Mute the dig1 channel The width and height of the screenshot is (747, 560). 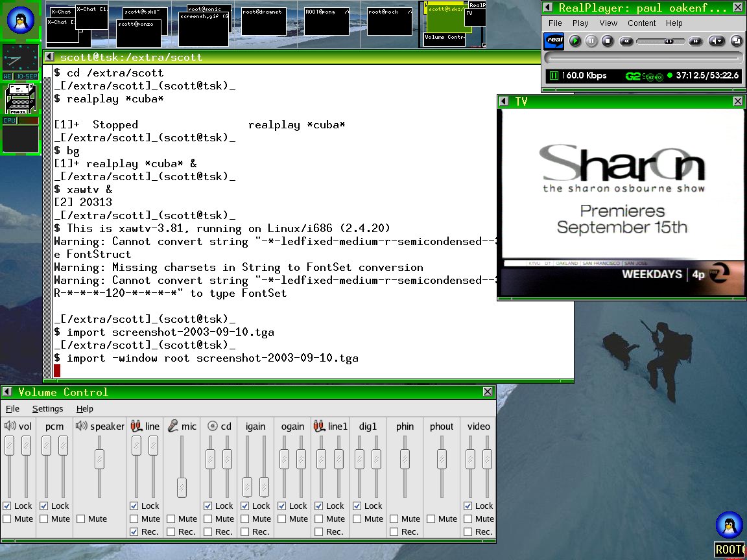pos(357,519)
